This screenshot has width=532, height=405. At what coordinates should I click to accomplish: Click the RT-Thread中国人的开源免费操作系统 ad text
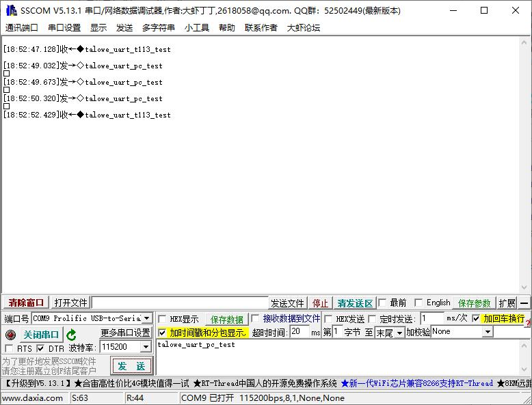click(x=265, y=383)
